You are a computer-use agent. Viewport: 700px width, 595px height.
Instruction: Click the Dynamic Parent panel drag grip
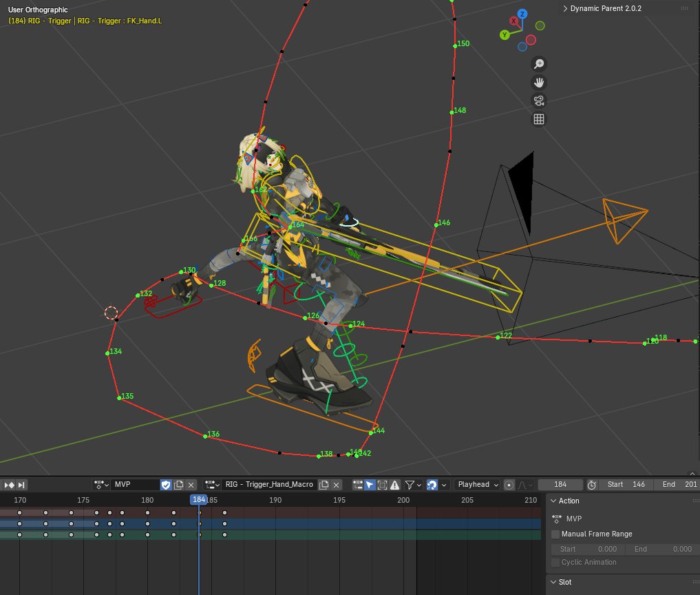click(684, 8)
